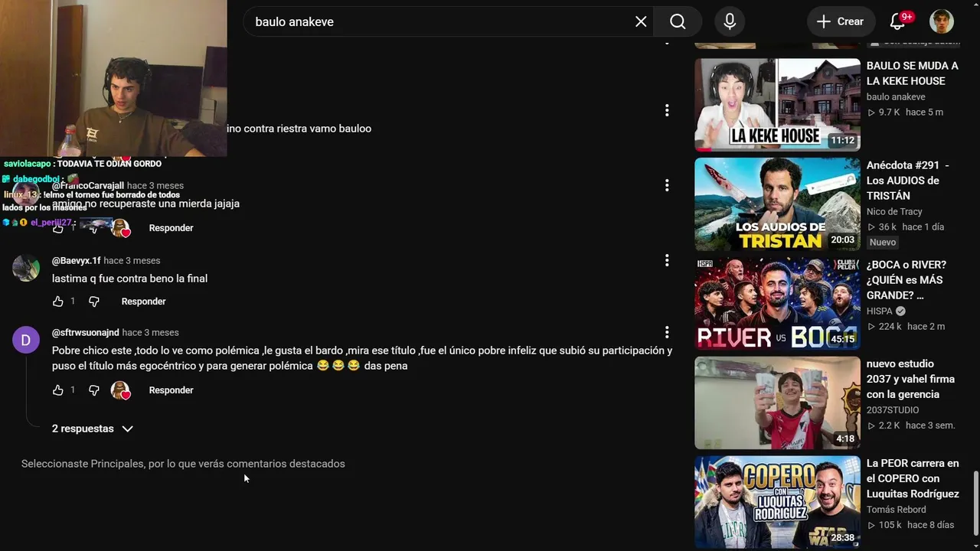Like the 'lastima q fue contra beno' comment
This screenshot has height=551, width=980.
tap(58, 302)
